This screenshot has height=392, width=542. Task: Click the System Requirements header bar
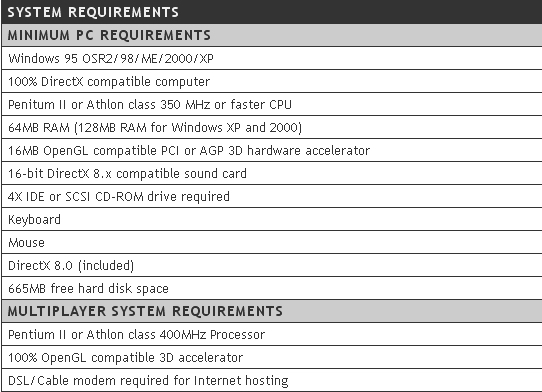pos(272,12)
